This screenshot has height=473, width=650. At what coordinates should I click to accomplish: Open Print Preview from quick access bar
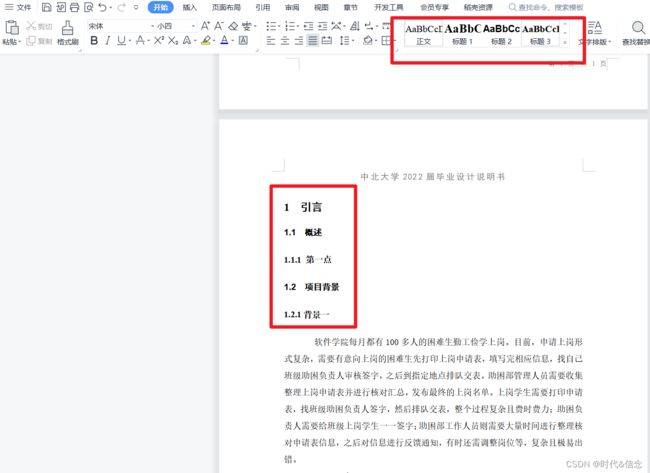(x=88, y=7)
